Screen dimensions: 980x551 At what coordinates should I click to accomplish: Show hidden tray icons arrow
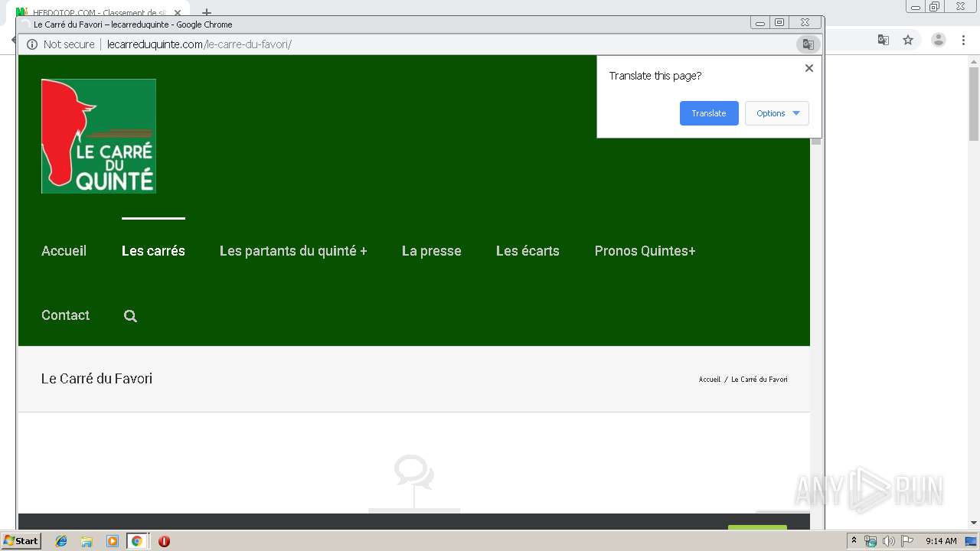tap(854, 541)
